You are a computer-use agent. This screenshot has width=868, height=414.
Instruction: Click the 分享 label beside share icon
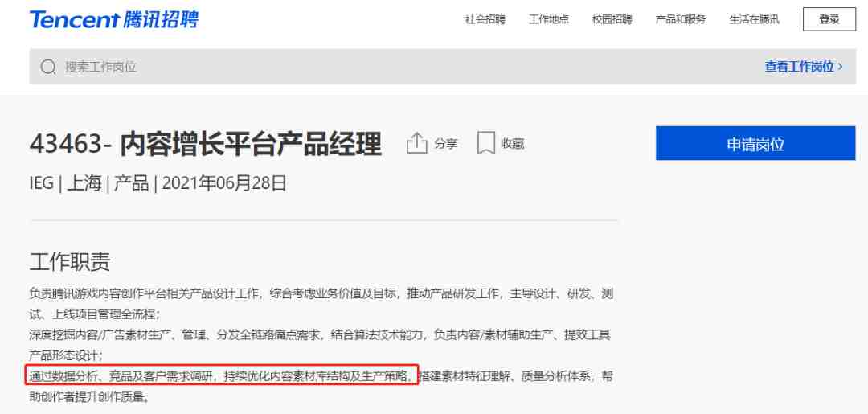pyautogui.click(x=445, y=144)
